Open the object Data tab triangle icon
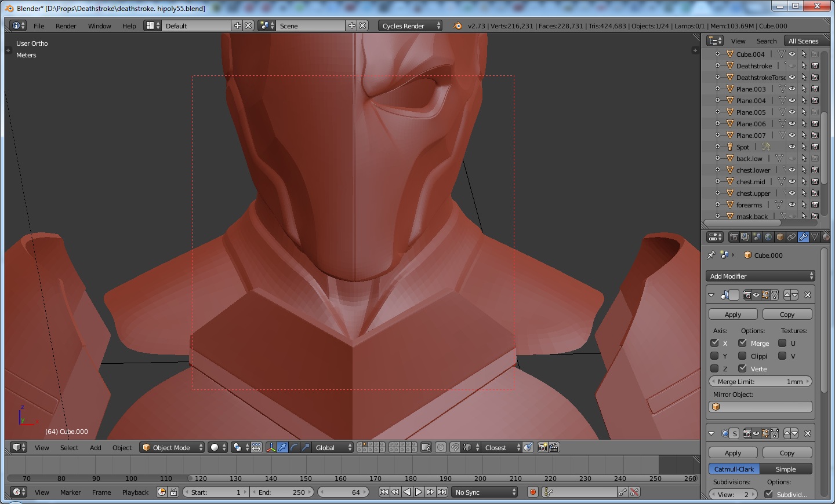This screenshot has width=835, height=504. [815, 237]
